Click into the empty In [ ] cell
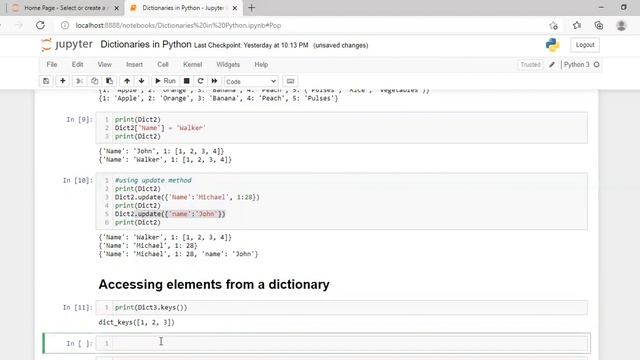The width and height of the screenshot is (640, 360). pyautogui.click(x=342, y=343)
